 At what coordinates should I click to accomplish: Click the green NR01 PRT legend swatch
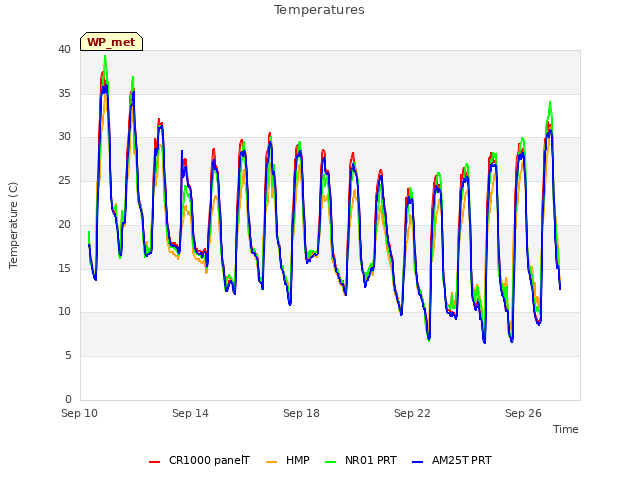point(331,461)
